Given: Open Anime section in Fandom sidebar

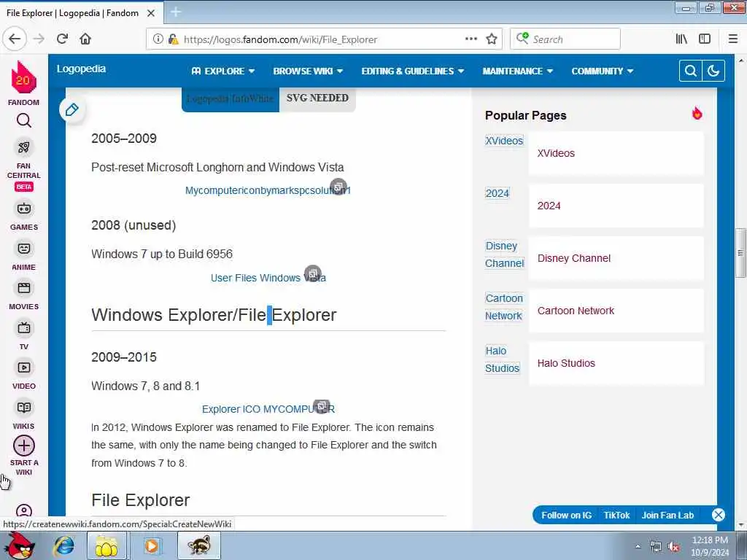Looking at the screenshot, I should pos(24,256).
